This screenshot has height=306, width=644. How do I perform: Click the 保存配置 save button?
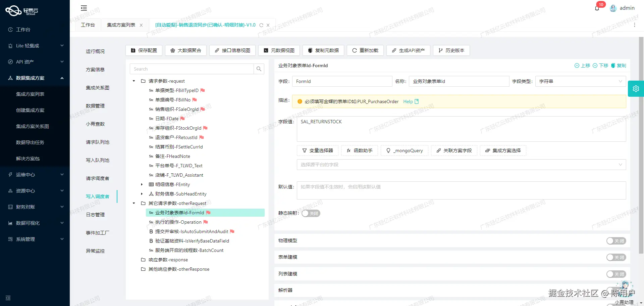[x=144, y=50]
